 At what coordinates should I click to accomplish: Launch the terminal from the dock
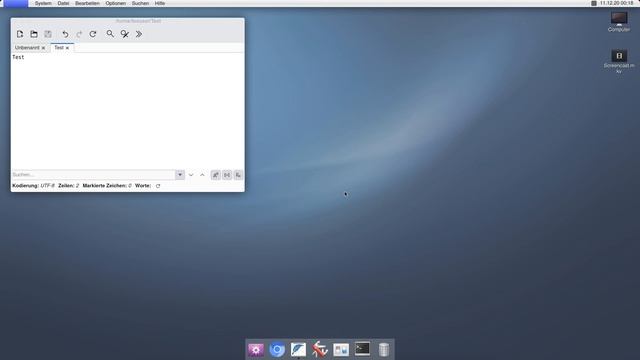pos(362,349)
